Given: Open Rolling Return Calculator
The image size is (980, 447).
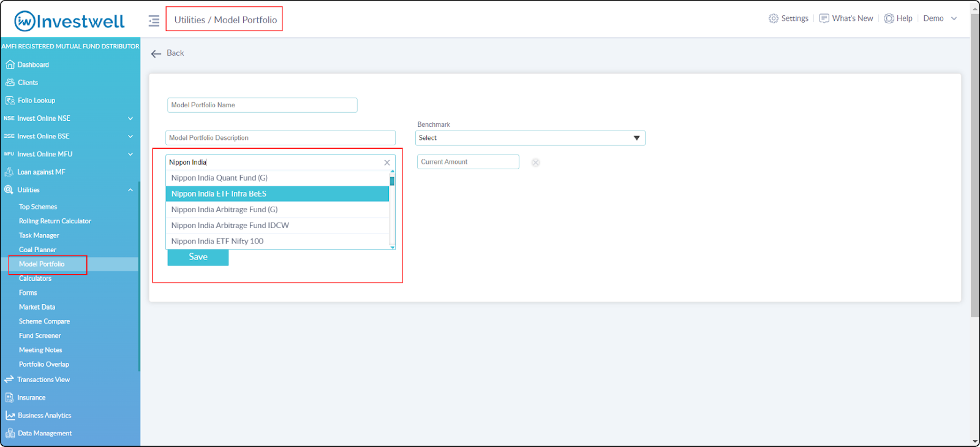Looking at the screenshot, I should pyautogui.click(x=55, y=221).
